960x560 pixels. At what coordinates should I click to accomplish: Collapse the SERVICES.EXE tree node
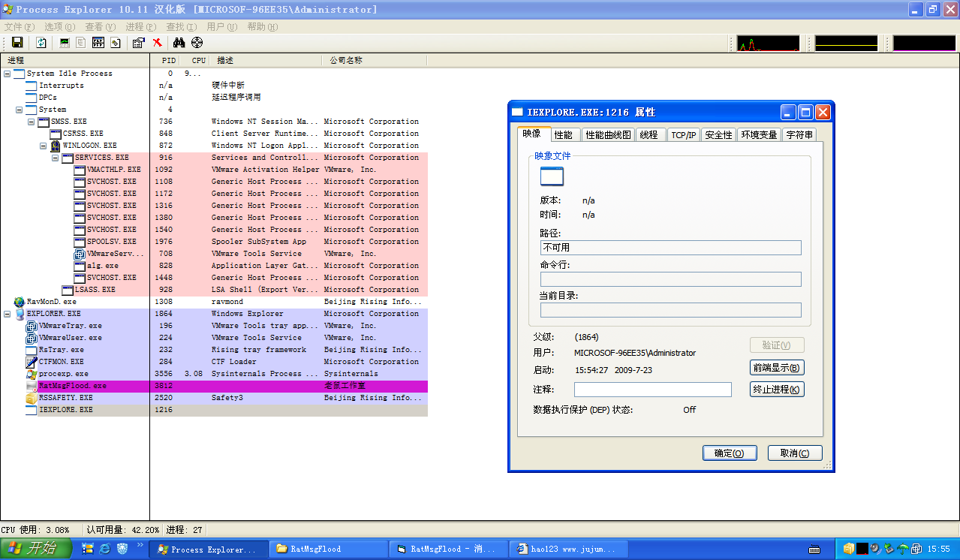point(55,158)
